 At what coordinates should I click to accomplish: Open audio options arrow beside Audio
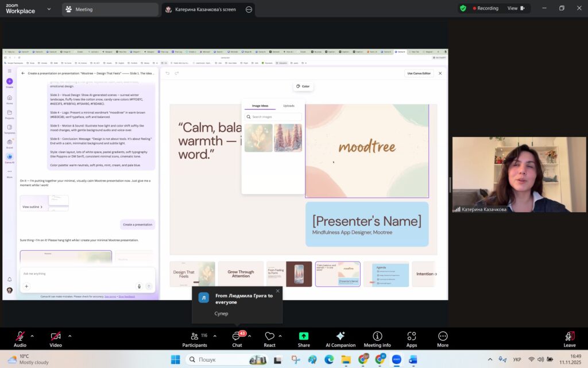tap(32, 336)
